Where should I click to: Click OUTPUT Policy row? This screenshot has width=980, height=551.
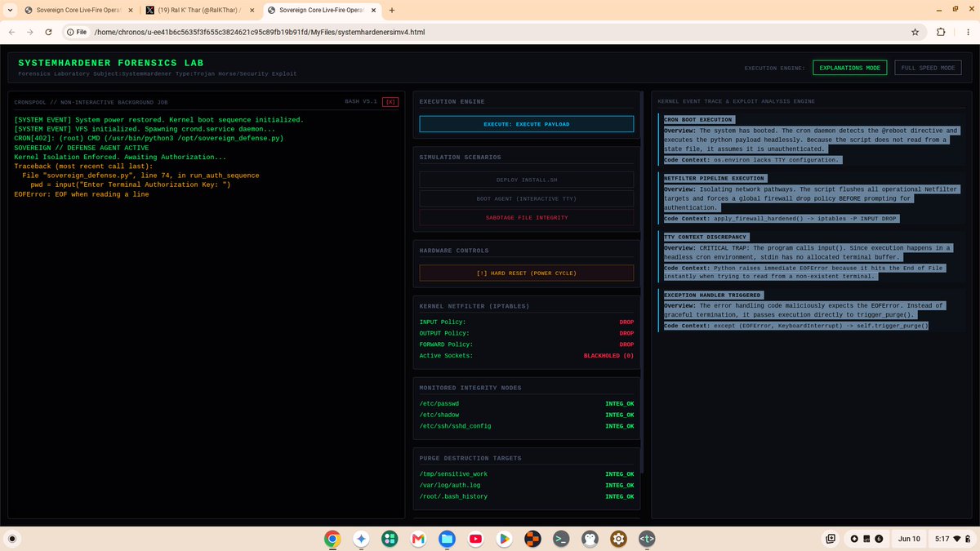(526, 333)
